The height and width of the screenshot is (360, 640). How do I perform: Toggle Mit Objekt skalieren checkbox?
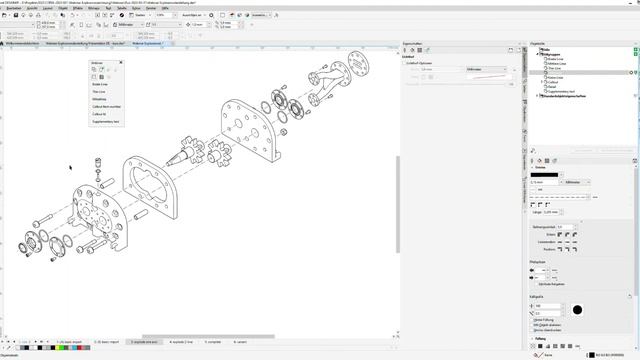(532, 325)
